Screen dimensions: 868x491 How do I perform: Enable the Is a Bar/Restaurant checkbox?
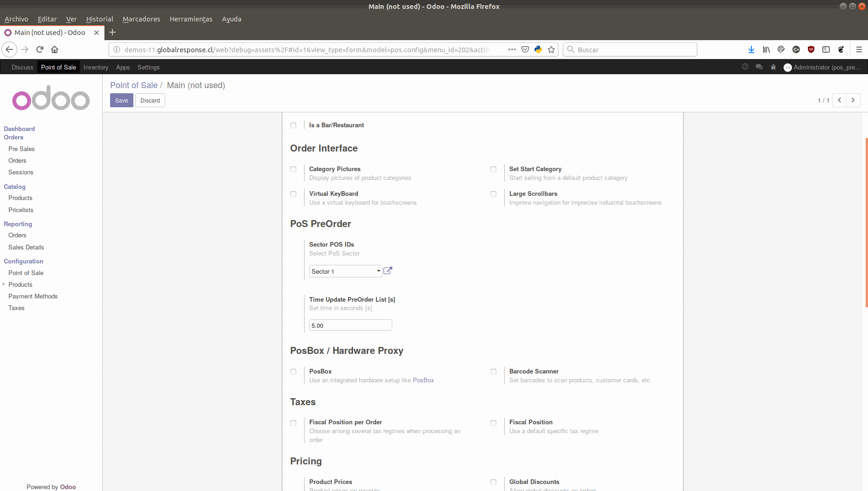coord(293,125)
